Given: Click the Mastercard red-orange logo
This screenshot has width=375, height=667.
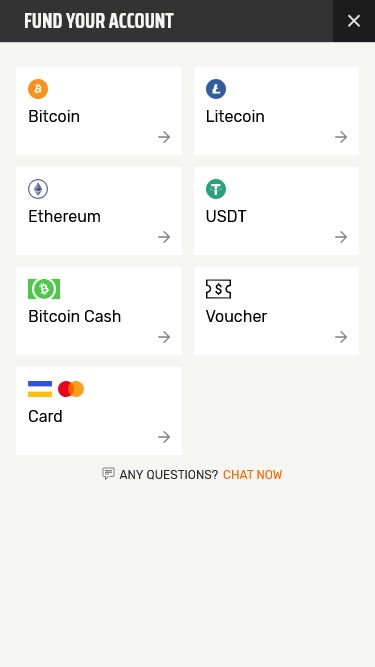Looking at the screenshot, I should coord(71,389).
